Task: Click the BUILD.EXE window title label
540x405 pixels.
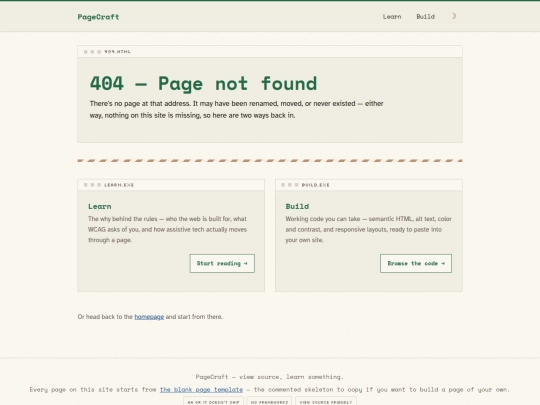Action: (315, 185)
